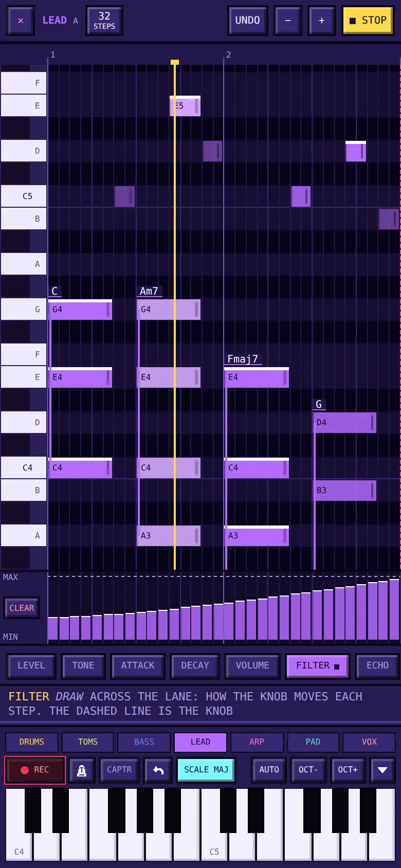Viewport: 401px width, 868px height.
Task: Switch to the ARP track
Action: (x=257, y=742)
